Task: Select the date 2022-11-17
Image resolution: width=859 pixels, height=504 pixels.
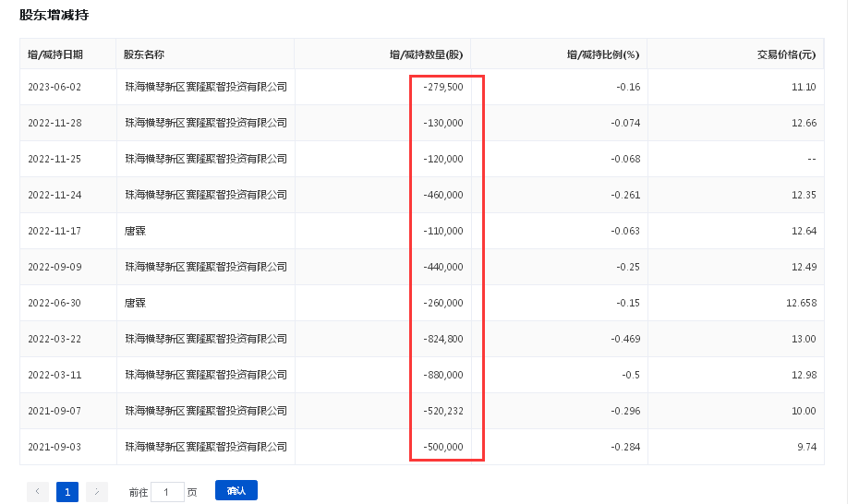Action: (54, 231)
